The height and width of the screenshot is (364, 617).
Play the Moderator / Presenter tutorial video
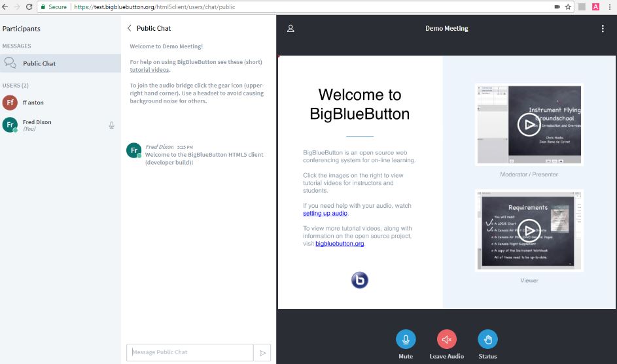529,125
